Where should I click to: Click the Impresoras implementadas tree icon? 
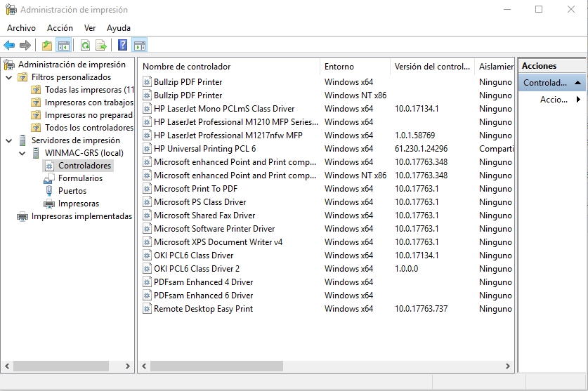[x=22, y=216]
